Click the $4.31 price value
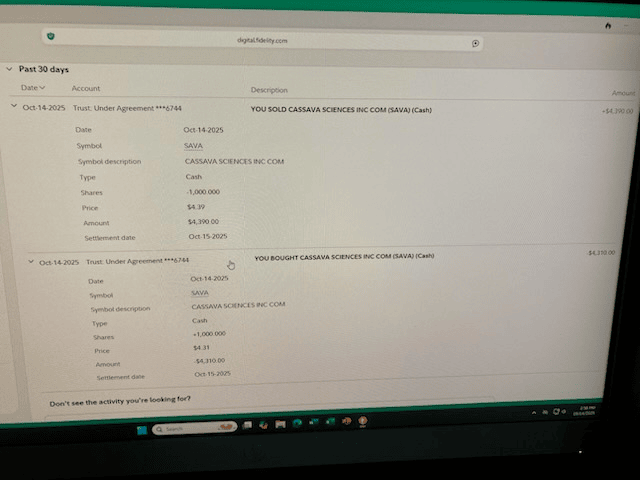 point(201,347)
